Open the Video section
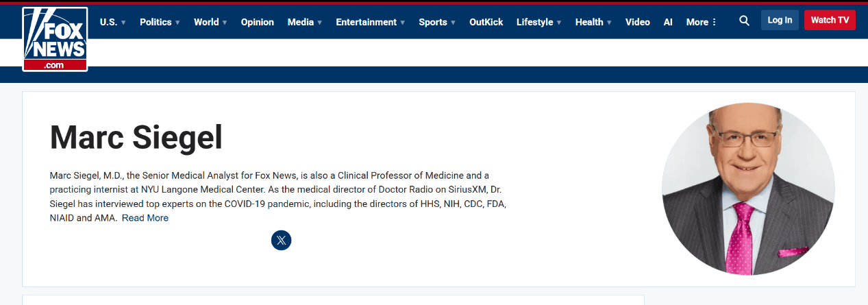 [x=638, y=22]
